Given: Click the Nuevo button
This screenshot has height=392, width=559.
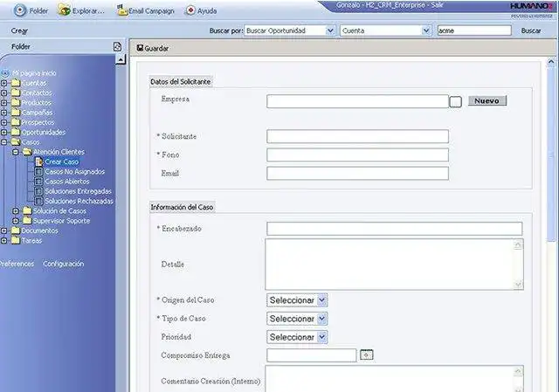Looking at the screenshot, I should pyautogui.click(x=487, y=101).
